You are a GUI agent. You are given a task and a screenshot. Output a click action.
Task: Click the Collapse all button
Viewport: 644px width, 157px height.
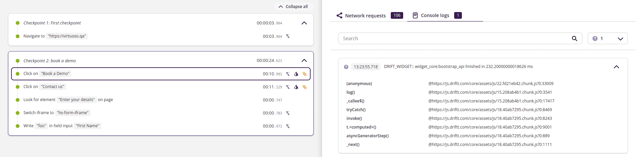tap(293, 6)
